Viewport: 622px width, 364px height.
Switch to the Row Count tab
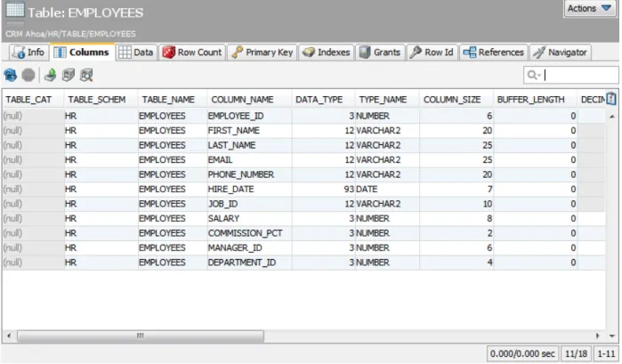[192, 53]
